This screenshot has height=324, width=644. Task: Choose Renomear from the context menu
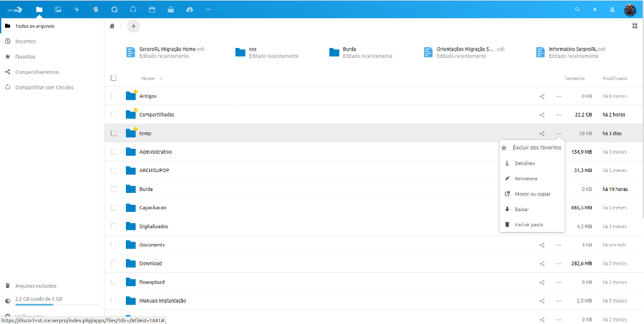(526, 178)
